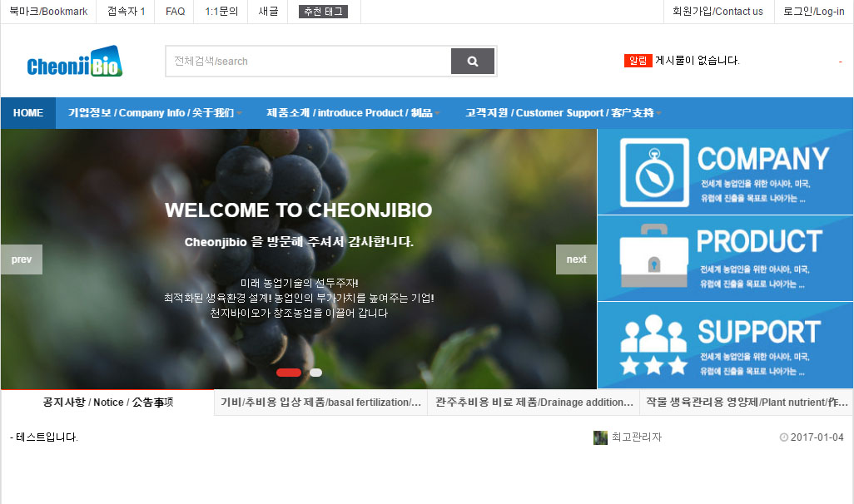Click the 2017-01-04 date

point(817,437)
